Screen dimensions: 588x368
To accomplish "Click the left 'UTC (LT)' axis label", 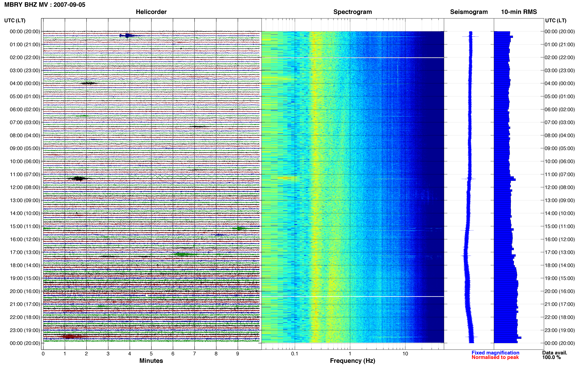I will point(15,20).
